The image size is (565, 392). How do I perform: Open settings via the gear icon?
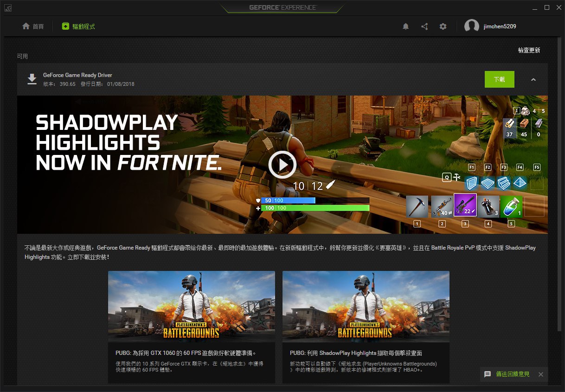pos(443,26)
